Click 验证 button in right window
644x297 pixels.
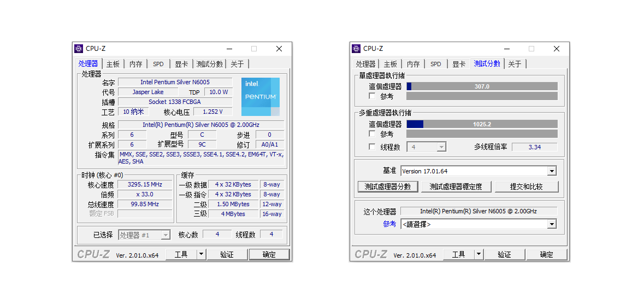click(504, 254)
